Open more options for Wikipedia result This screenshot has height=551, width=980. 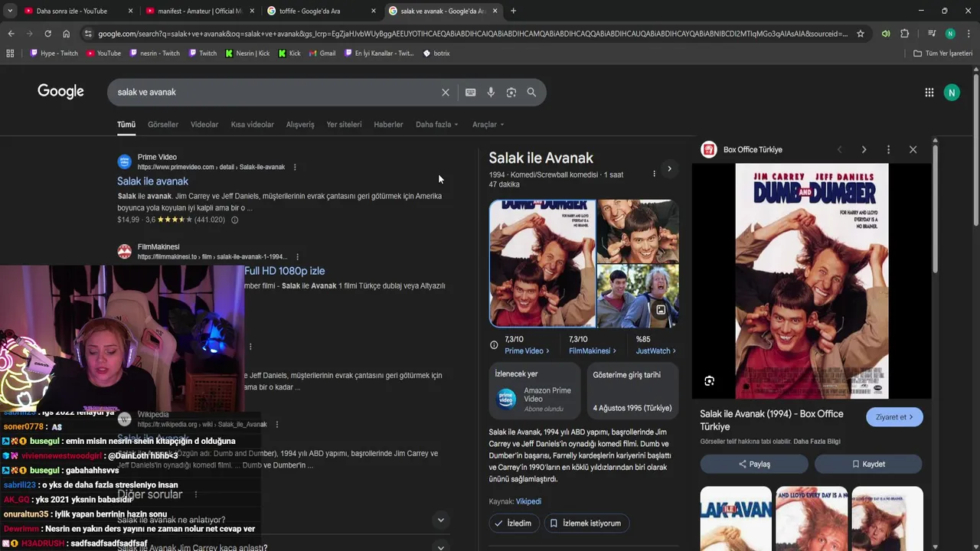pos(277,424)
